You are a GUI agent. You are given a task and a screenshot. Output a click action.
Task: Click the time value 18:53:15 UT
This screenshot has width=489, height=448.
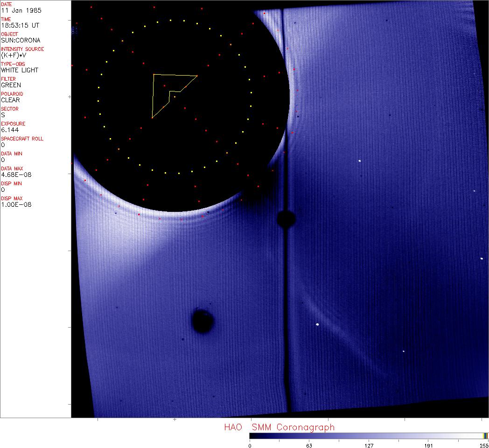(16, 25)
